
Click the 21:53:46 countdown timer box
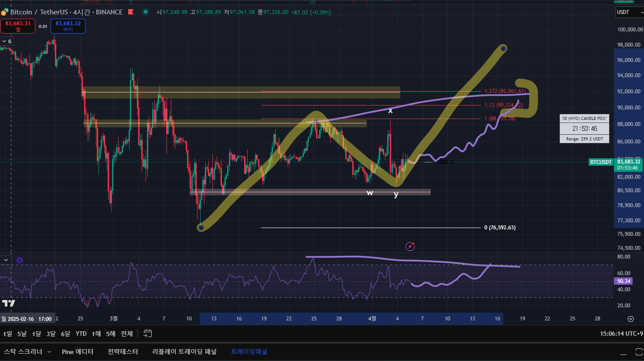point(584,129)
